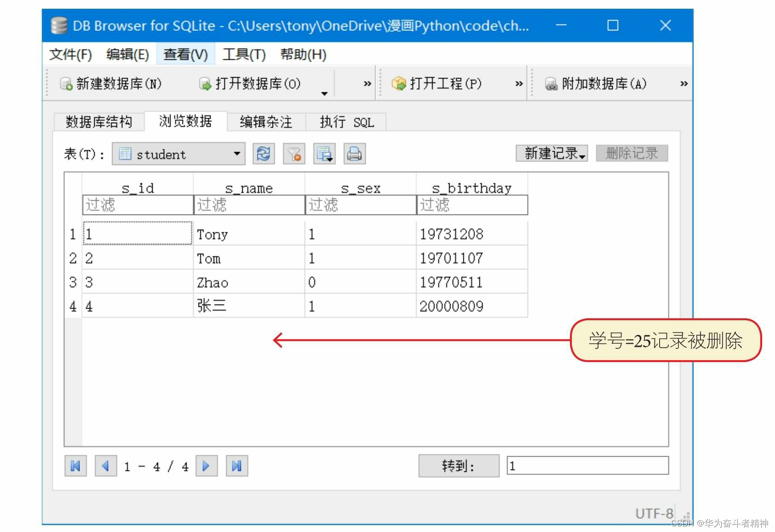The width and height of the screenshot is (775, 532).
Task: Click the print table icon
Action: point(354,153)
